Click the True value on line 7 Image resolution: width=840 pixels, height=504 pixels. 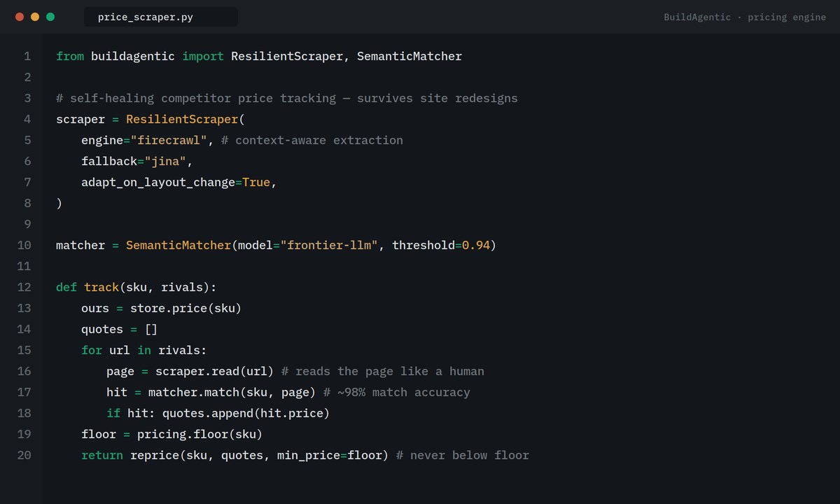pyautogui.click(x=256, y=182)
